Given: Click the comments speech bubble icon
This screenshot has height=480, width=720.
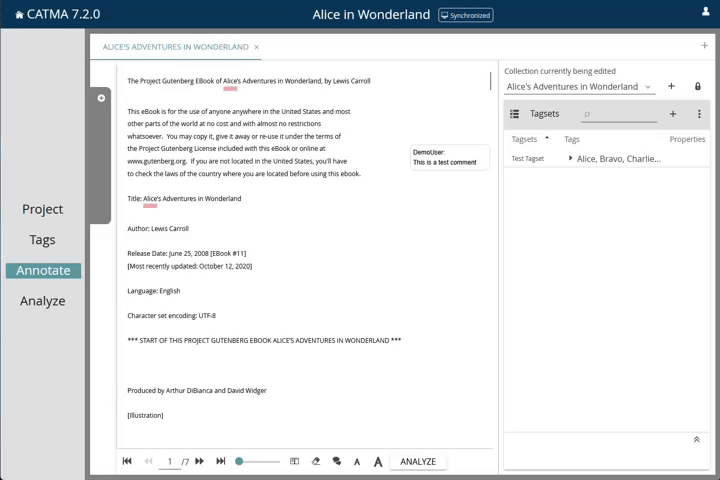Looking at the screenshot, I should 336,461.
